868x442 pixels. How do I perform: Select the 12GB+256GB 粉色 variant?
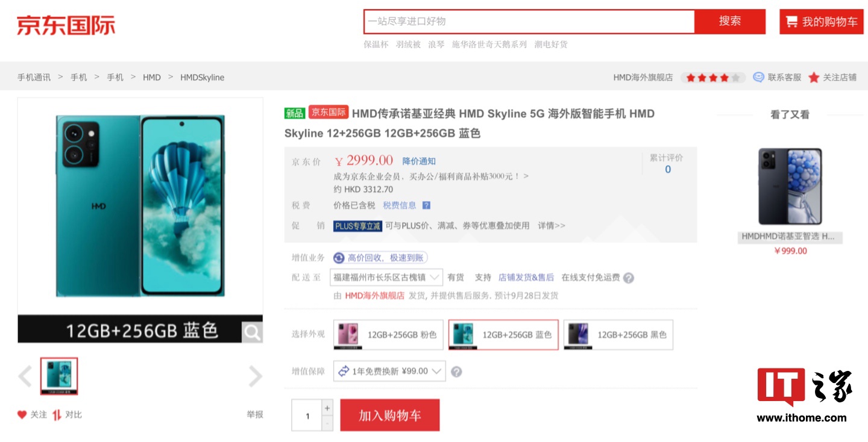388,335
